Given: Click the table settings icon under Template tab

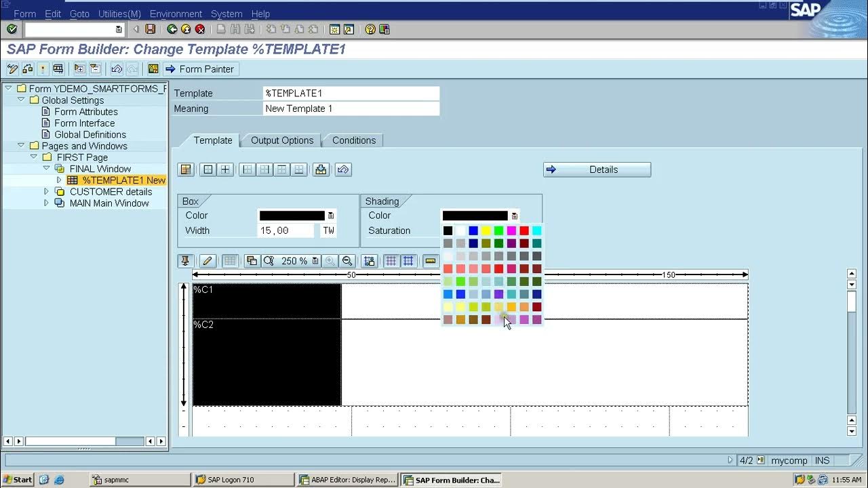Looking at the screenshot, I should [186, 169].
